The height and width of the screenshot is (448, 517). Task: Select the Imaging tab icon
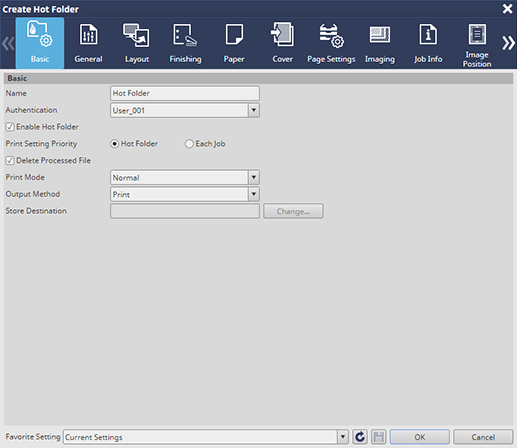380,35
